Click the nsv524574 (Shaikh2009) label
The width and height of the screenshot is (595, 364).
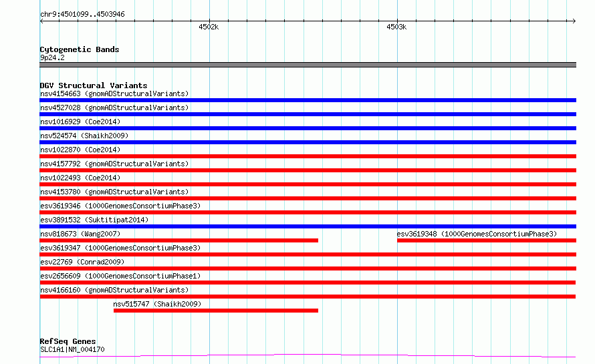[84, 136]
